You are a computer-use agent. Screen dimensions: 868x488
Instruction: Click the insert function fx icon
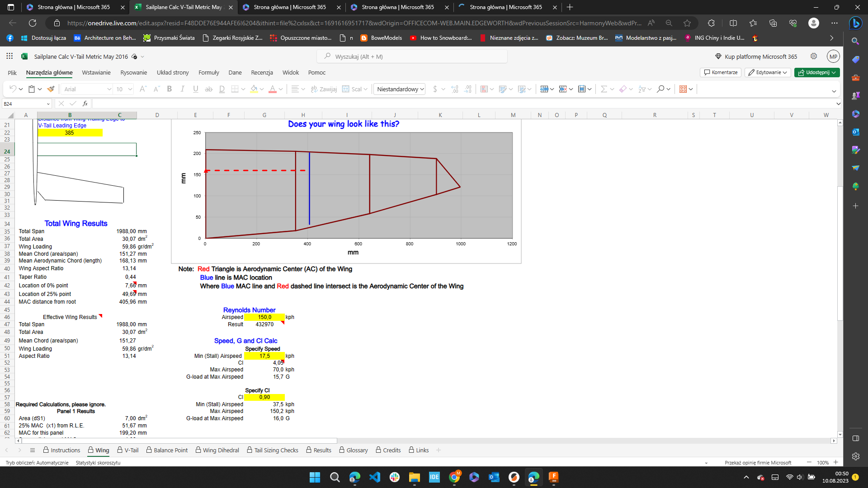click(85, 103)
